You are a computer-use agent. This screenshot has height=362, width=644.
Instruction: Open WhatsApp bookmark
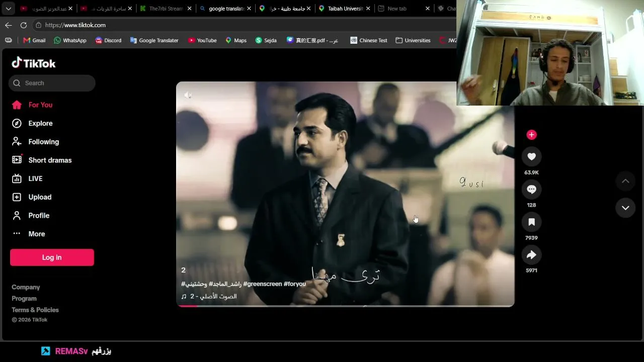point(70,40)
